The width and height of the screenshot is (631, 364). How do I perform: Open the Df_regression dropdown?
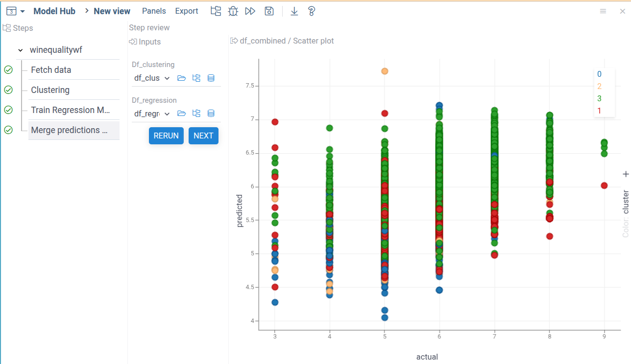coord(152,114)
